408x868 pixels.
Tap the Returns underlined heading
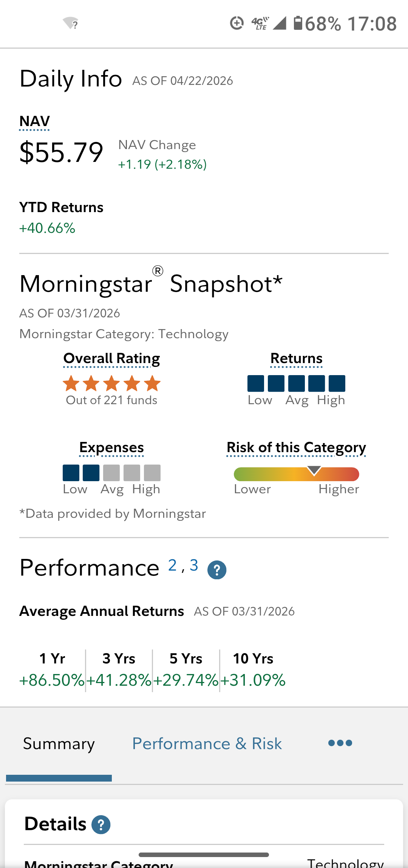click(x=296, y=359)
